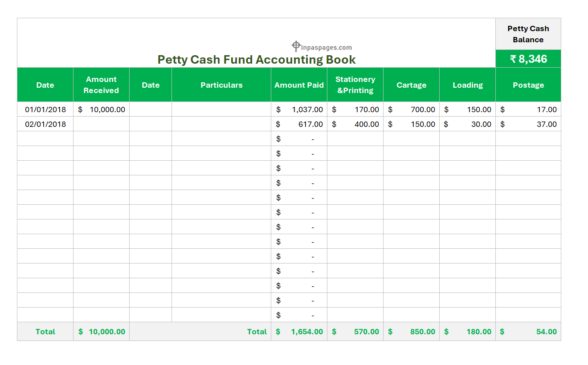This screenshot has width=588, height=365.
Task: Click the 1,037.00 amount paid cell
Action: tap(299, 109)
